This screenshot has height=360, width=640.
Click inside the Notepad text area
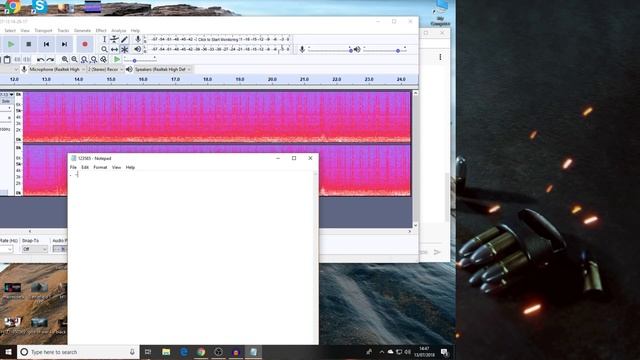(190, 257)
